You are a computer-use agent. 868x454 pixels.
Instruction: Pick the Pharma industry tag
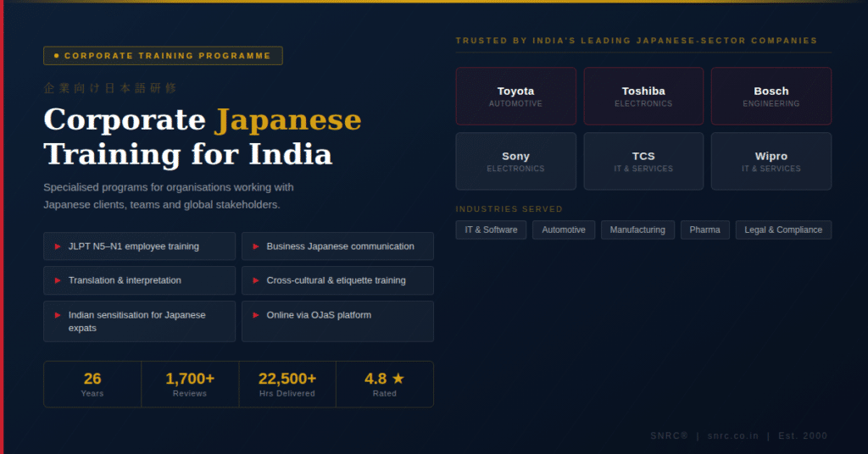[704, 230]
